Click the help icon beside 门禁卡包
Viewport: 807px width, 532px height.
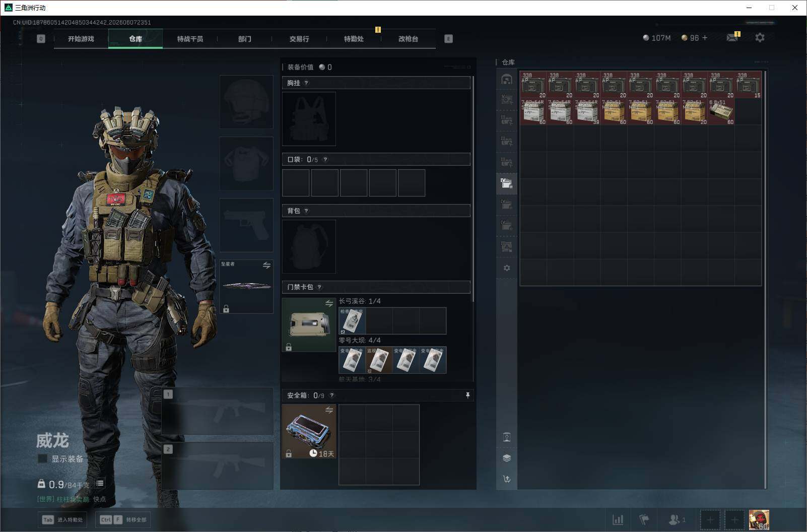(319, 287)
